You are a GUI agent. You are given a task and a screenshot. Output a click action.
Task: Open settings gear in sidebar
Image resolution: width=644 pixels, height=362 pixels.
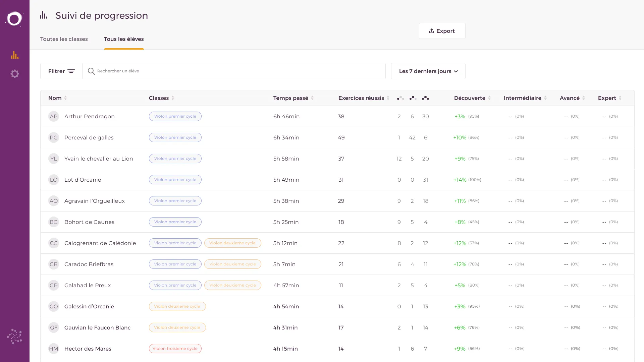point(15,74)
